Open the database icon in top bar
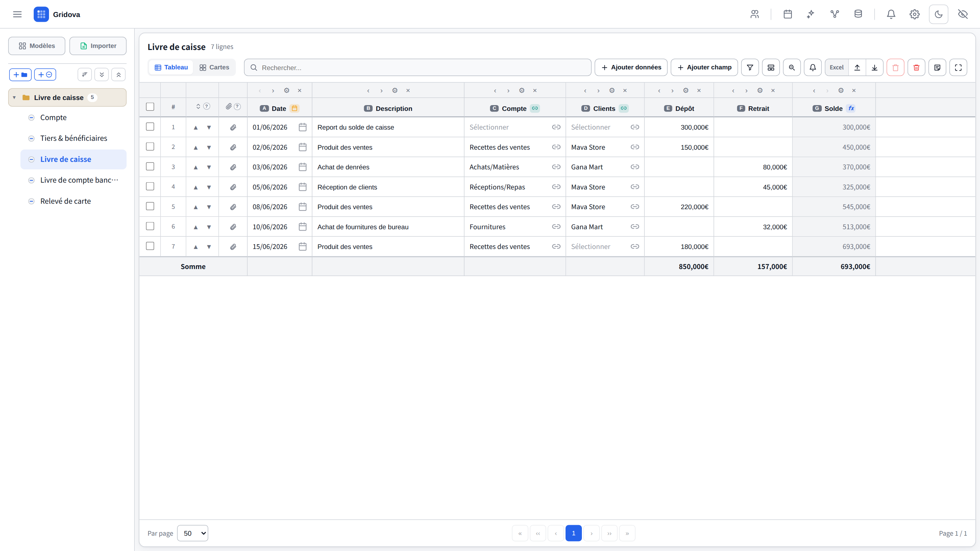 [858, 14]
